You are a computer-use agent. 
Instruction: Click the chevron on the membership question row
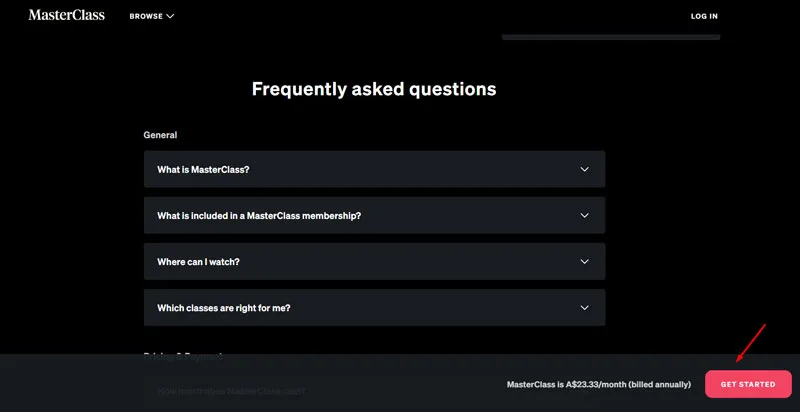point(585,216)
